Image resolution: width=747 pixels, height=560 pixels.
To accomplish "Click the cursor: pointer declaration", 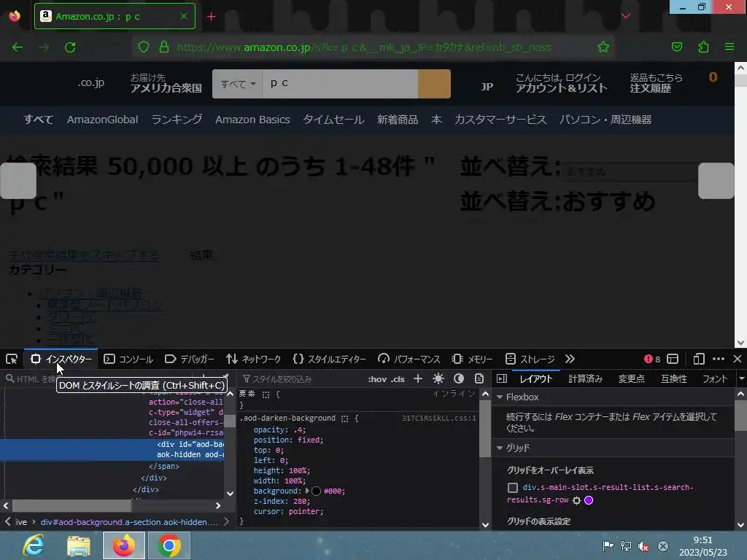I will (288, 511).
